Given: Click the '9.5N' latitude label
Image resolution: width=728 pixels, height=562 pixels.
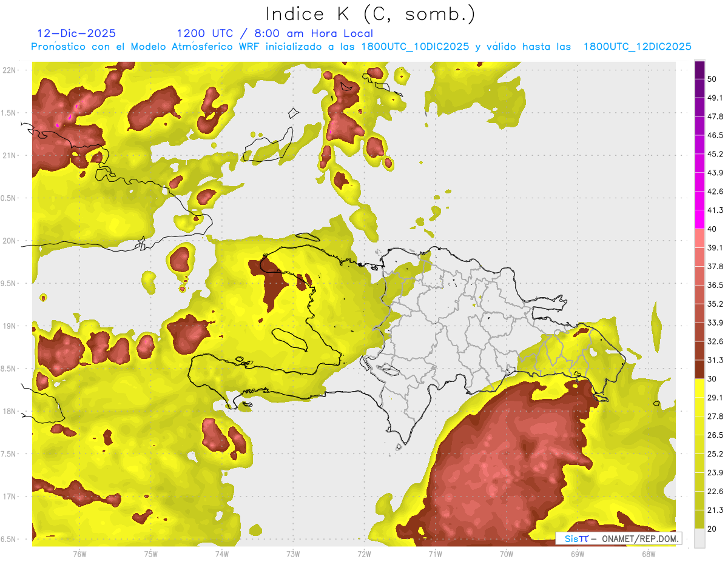Looking at the screenshot, I should tap(9, 284).
